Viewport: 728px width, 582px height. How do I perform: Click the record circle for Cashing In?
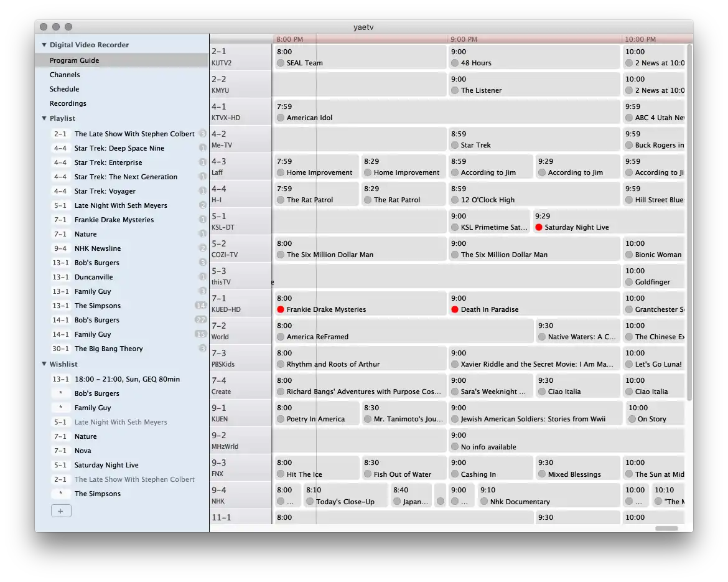point(455,474)
